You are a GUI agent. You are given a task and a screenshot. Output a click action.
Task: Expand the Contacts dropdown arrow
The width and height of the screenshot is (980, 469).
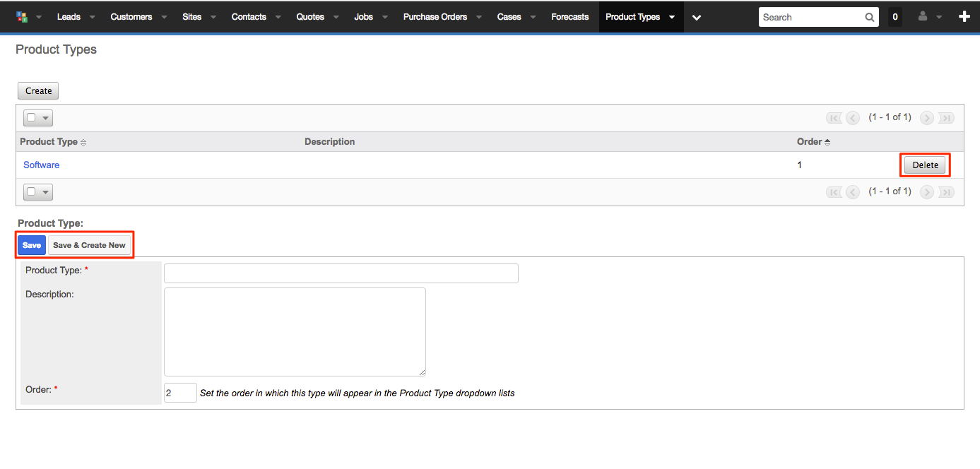pyautogui.click(x=278, y=17)
